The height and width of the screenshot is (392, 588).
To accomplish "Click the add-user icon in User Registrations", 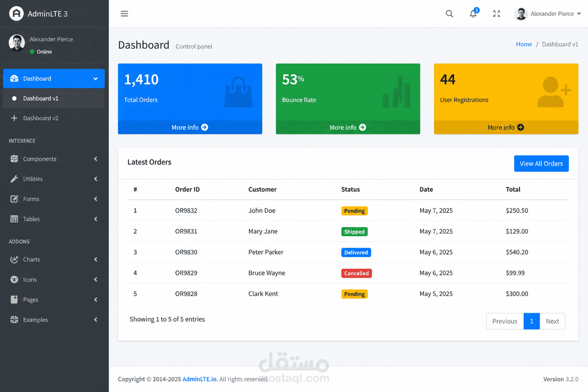I will [x=554, y=92].
